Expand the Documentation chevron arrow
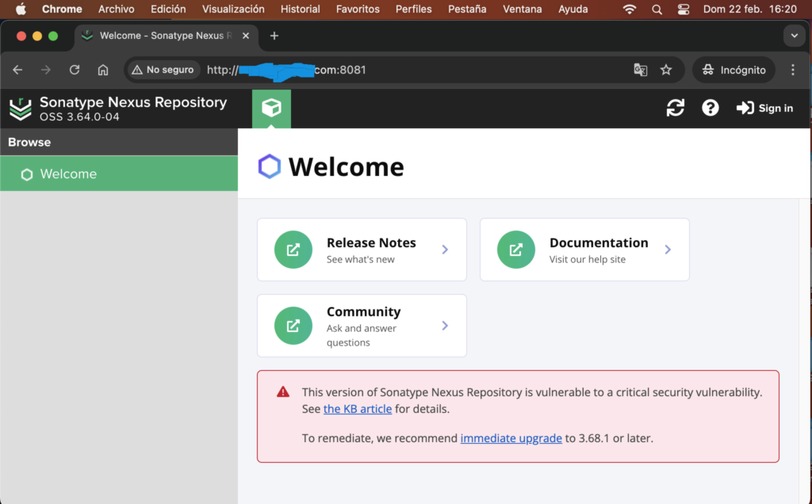 (x=668, y=250)
